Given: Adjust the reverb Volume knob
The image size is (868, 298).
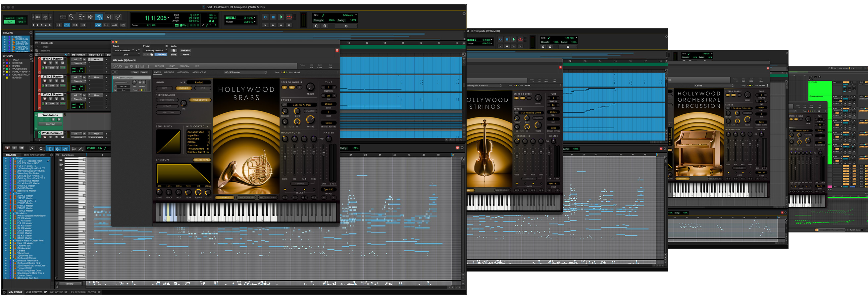Looking at the screenshot, I should [x=310, y=120].
